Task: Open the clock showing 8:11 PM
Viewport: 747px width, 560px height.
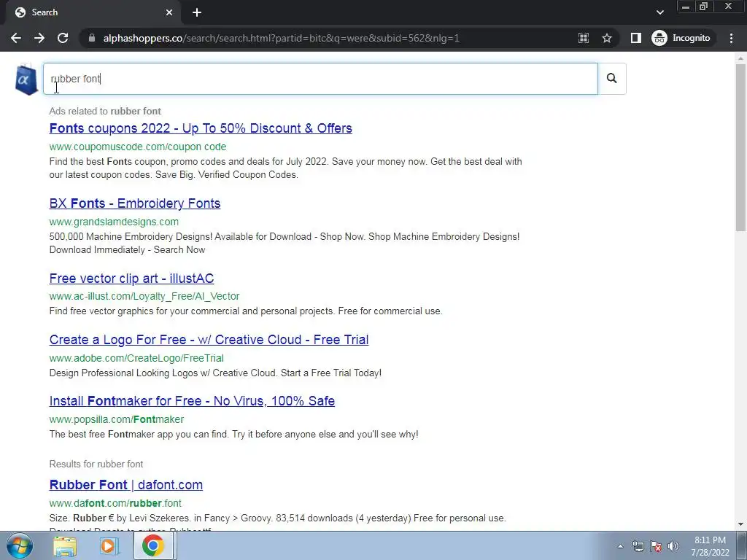Action: 710,546
